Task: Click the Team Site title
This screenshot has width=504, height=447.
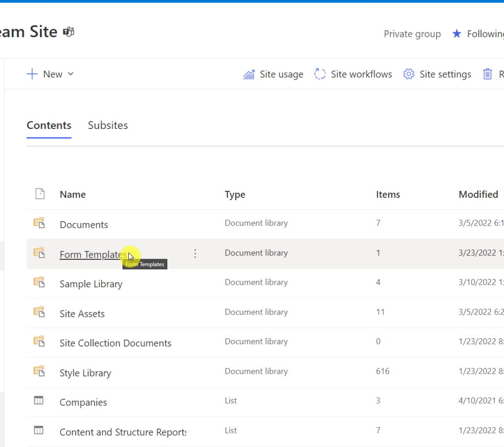Action: click(x=29, y=32)
